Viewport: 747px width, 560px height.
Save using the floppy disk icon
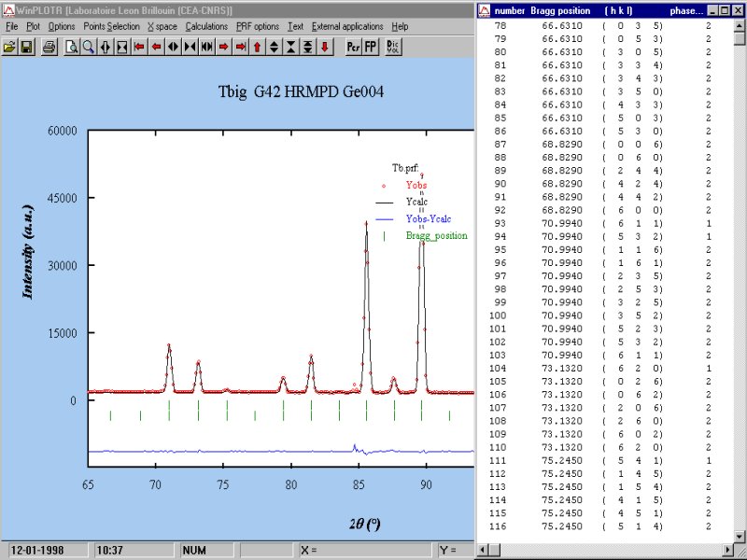pyautogui.click(x=26, y=46)
